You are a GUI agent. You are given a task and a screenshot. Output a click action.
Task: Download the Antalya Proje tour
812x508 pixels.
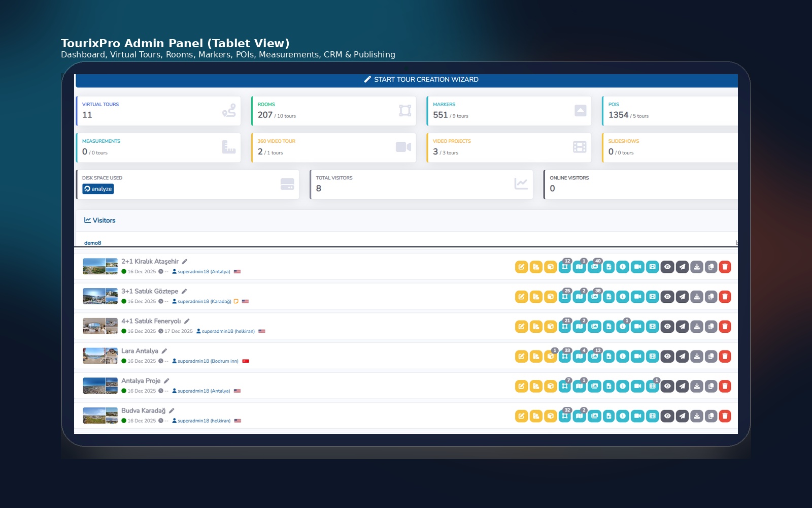click(x=697, y=387)
